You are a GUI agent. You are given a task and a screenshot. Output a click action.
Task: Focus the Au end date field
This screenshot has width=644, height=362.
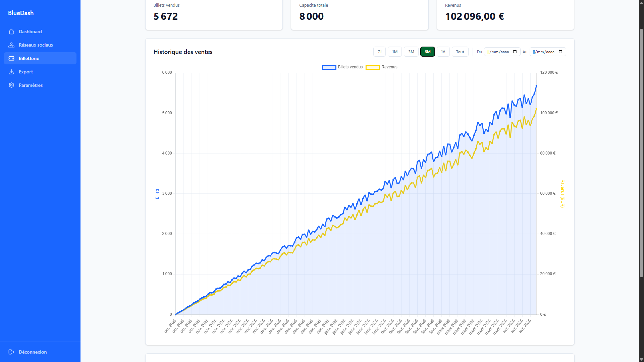click(548, 52)
